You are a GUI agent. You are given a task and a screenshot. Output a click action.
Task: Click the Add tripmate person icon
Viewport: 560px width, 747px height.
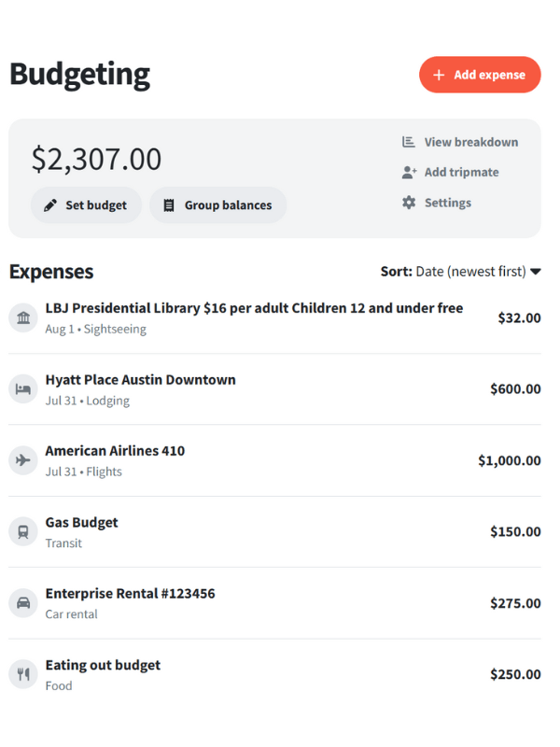(x=409, y=173)
